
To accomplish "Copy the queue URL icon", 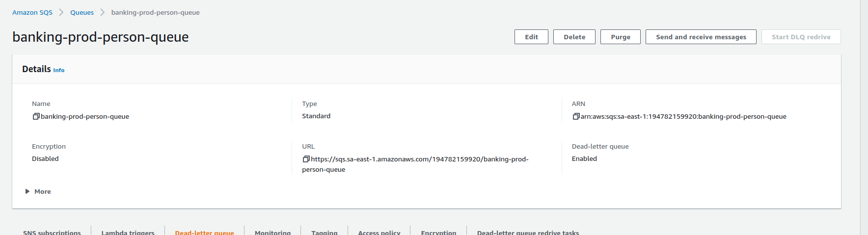I will pos(306,159).
